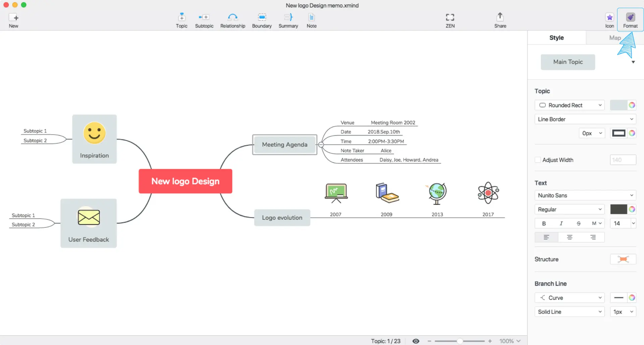Open the Icon panel
The width and height of the screenshot is (644, 345).
tap(609, 20)
